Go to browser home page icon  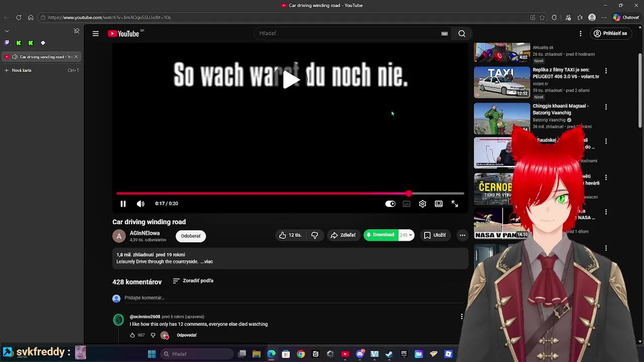pyautogui.click(x=31, y=18)
